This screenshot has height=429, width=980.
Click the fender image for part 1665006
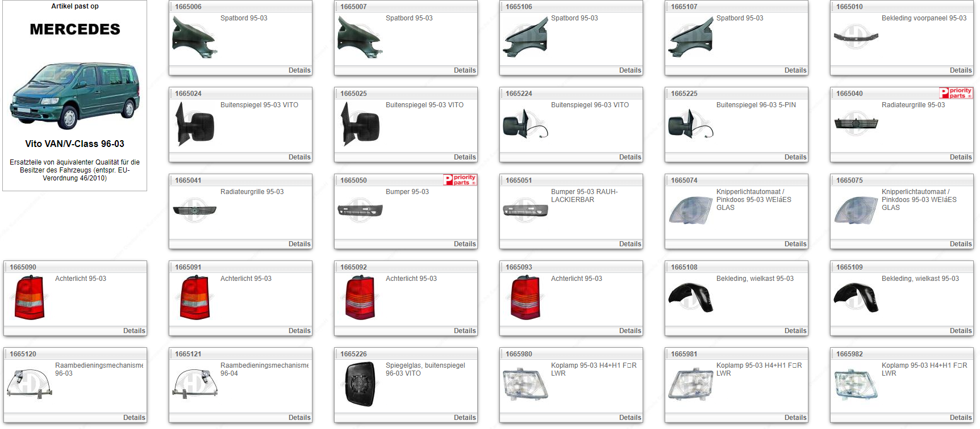194,37
